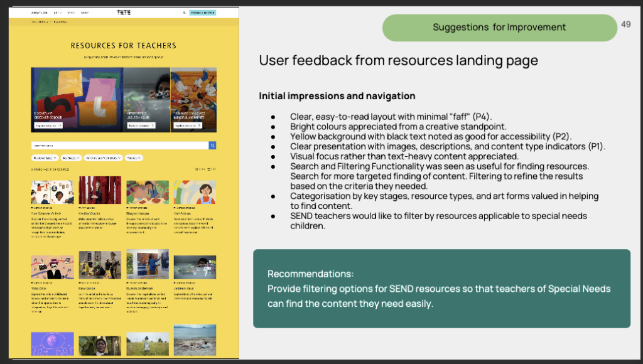The image size is (643, 364).
Task: Open the Five Women Artists resource thumbnail
Action: [52, 191]
